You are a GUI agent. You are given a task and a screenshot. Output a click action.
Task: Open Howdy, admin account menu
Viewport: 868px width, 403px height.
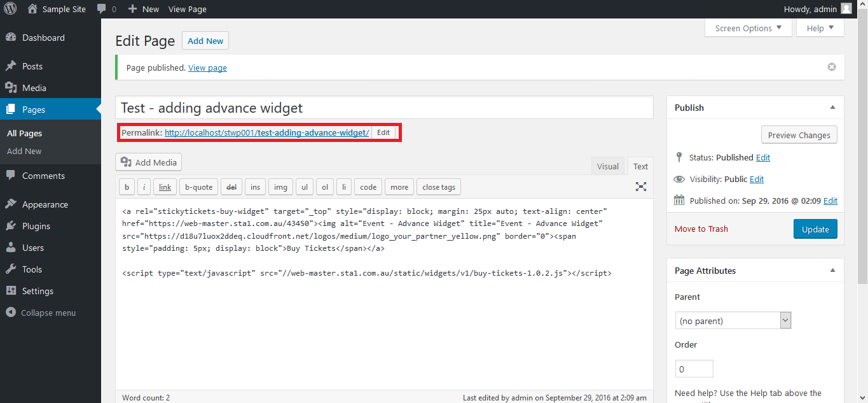click(818, 9)
